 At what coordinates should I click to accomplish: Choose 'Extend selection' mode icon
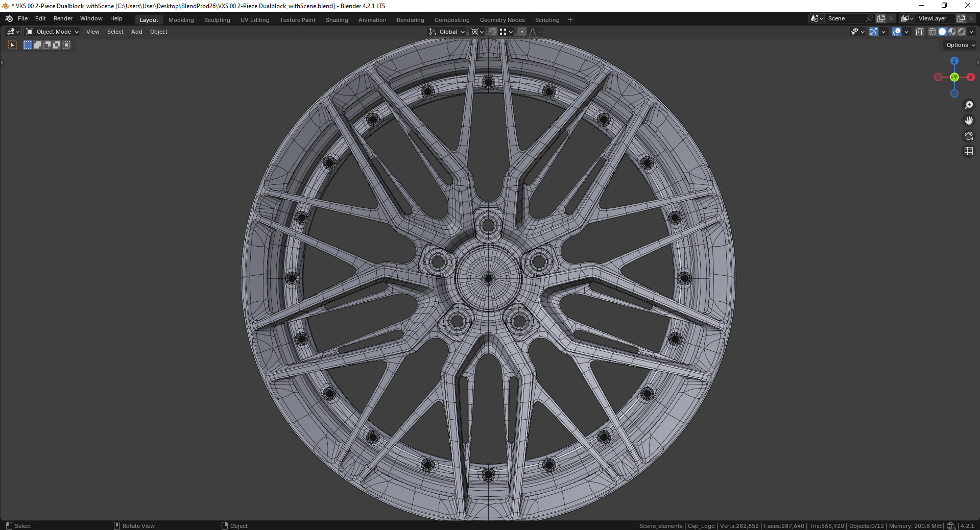point(37,45)
